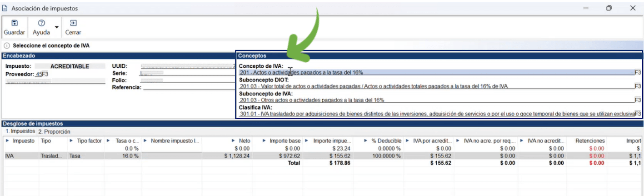Click the Guardar save icon

pos(14,23)
